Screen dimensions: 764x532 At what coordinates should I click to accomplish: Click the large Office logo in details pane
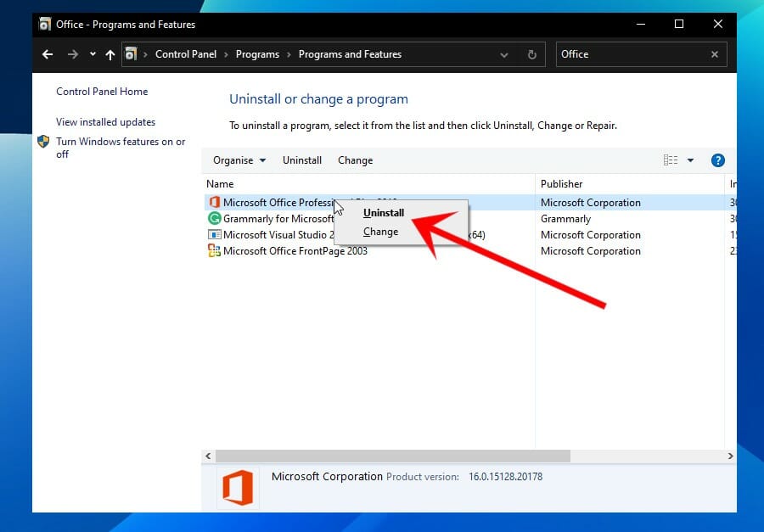coord(238,488)
